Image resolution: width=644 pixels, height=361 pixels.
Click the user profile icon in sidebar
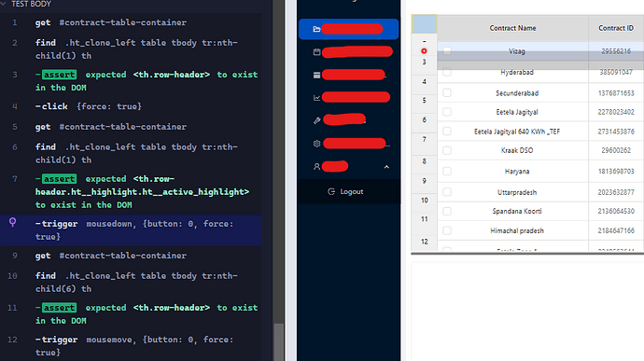316,167
